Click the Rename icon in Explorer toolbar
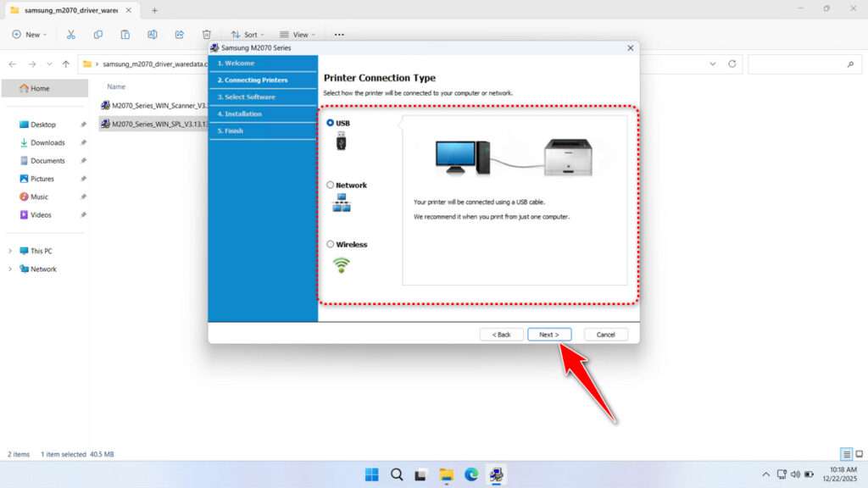The height and width of the screenshot is (488, 868). coord(153,34)
